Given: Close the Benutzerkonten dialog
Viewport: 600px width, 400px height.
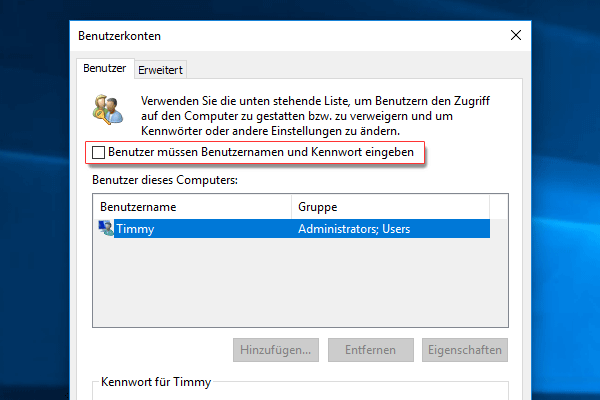Looking at the screenshot, I should [516, 36].
